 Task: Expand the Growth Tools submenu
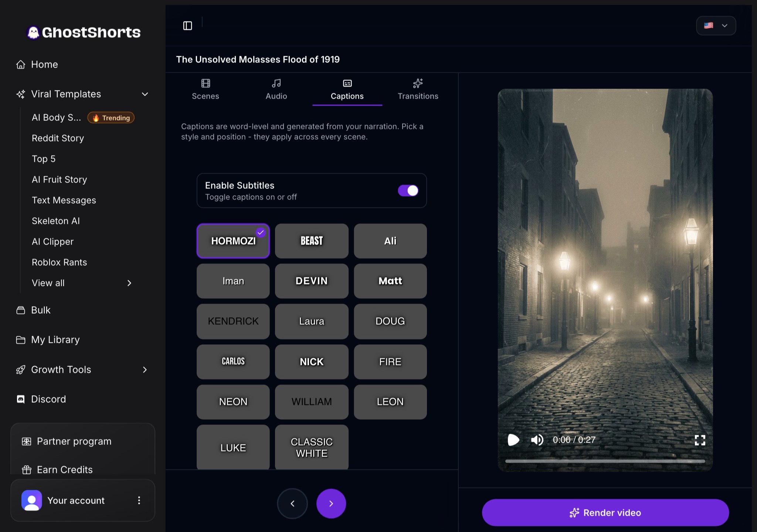coord(145,370)
